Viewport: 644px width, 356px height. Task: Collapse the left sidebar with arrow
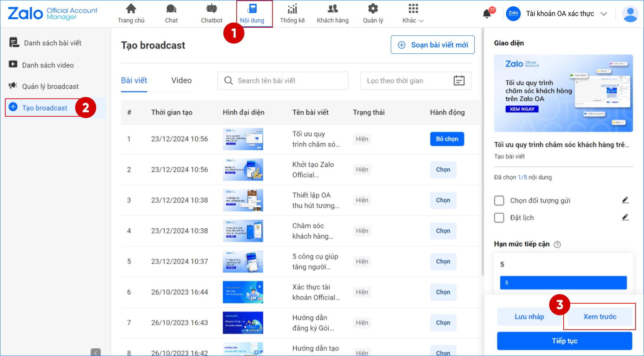(96, 352)
